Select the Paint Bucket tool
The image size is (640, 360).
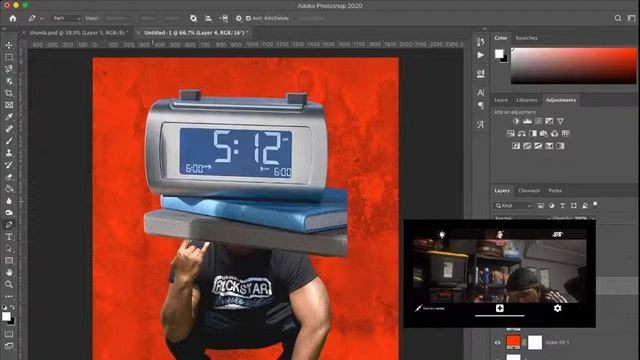tap(9, 189)
